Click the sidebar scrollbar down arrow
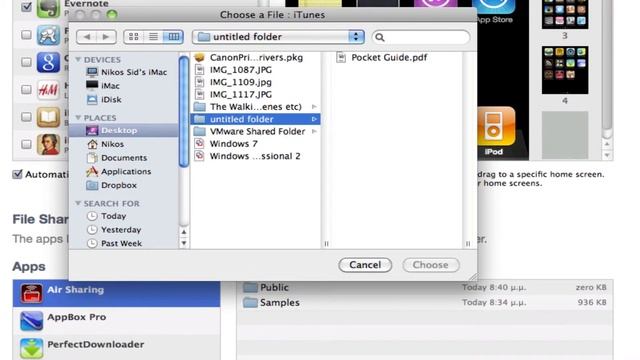 184,243
